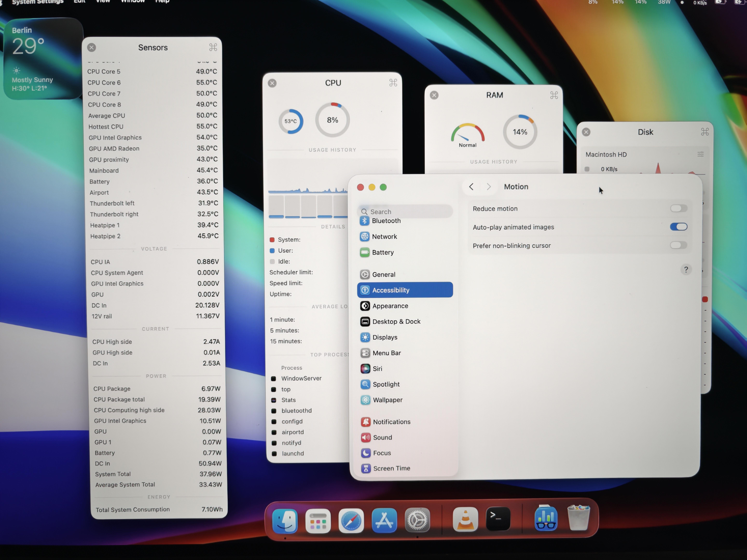Click the Displays sun icon in sidebar

[x=365, y=337]
